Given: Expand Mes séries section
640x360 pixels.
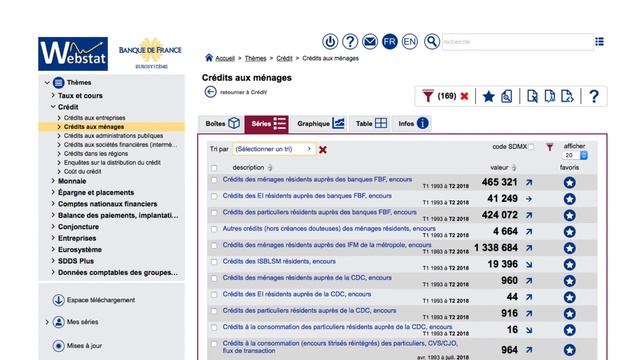Looking at the screenshot, I should [x=47, y=322].
